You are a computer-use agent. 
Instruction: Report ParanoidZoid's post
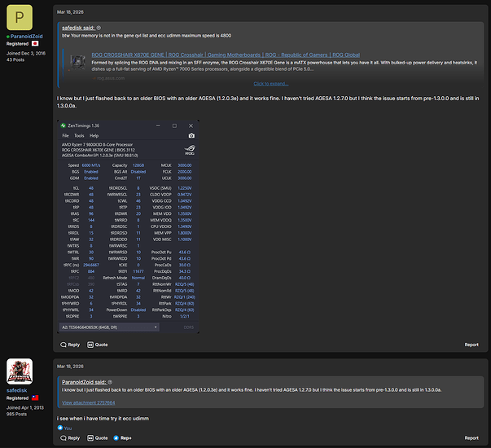point(471,345)
